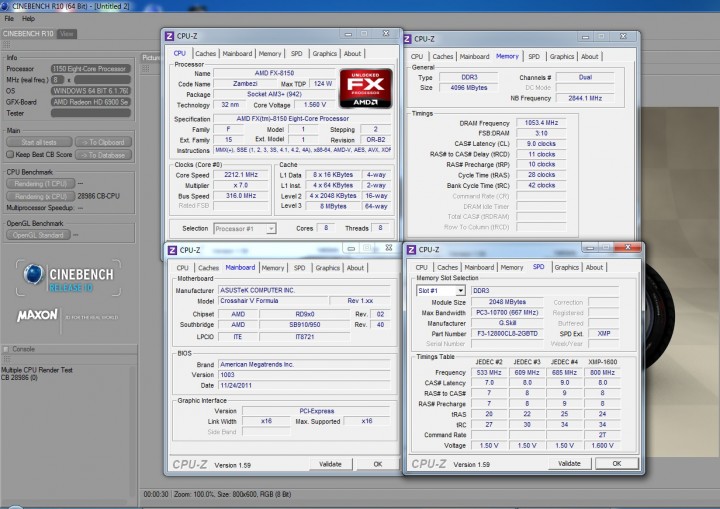Click the CPU-Z logo icon in the Memory window title bar
Image resolution: width=720 pixels, height=509 pixels.
(407, 39)
